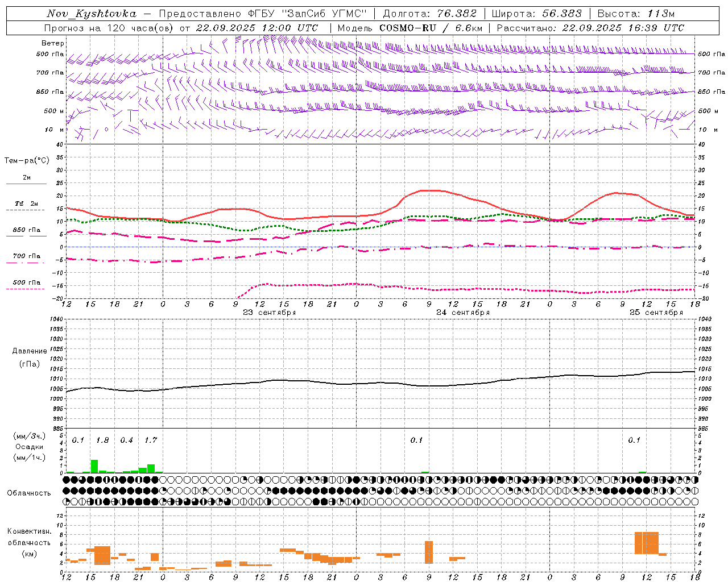Click the 'Тем-ра(°C)' temperature panel title
This screenshot has height=582, width=728.
pyautogui.click(x=27, y=161)
